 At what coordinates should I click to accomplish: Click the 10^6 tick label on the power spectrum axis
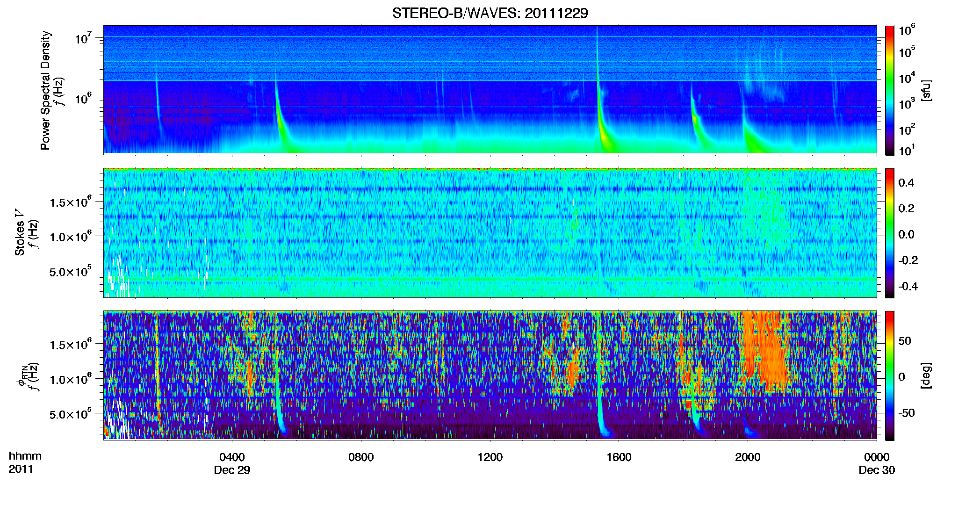83,98
